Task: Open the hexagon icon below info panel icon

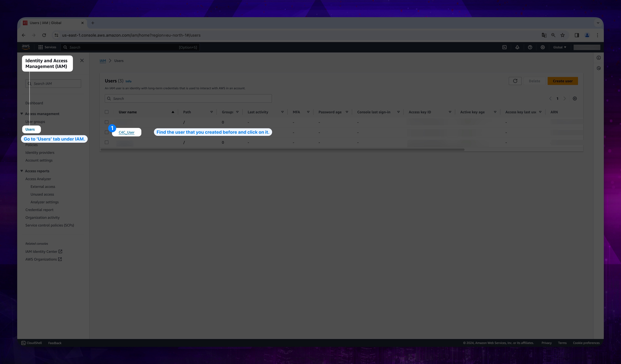Action: point(599,68)
